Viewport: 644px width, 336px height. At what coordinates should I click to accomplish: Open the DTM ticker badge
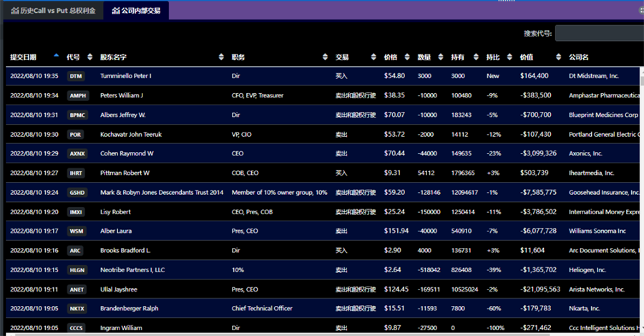coord(76,76)
